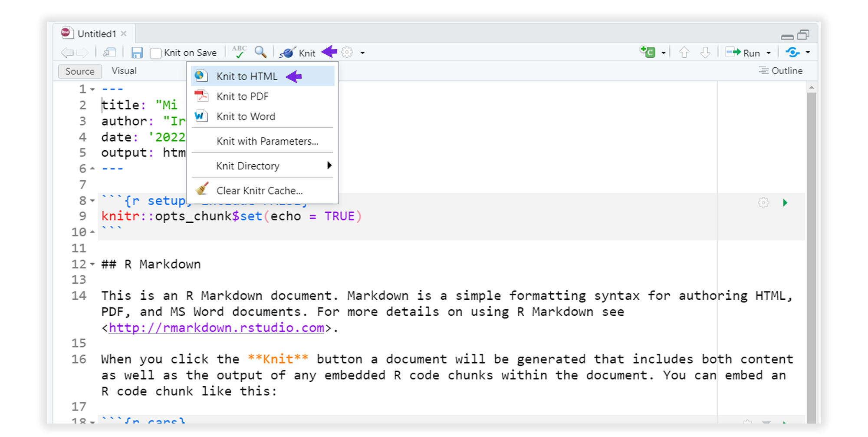Maximize the source editor pane
Viewport: 868px width, 437px height.
click(x=804, y=34)
